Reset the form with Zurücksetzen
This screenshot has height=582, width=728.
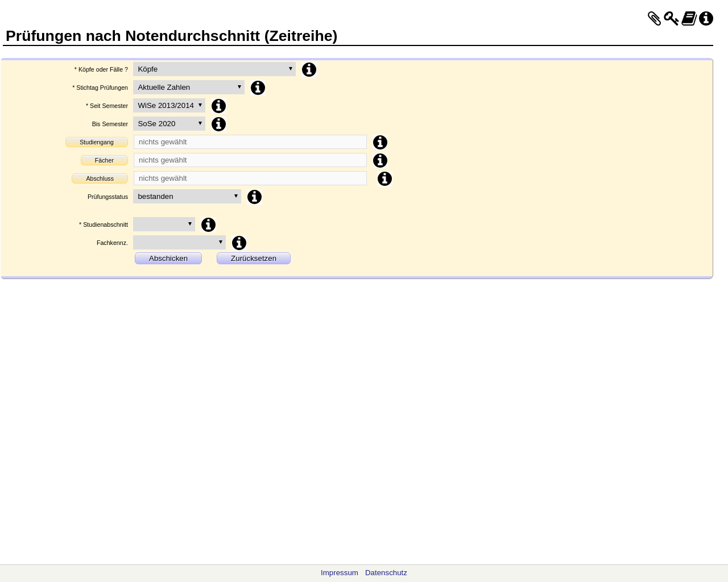[254, 258]
